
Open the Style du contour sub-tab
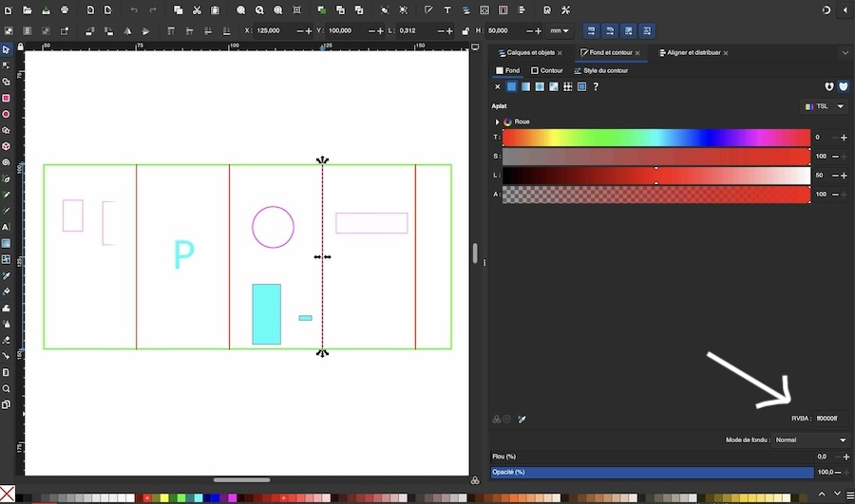coord(601,71)
